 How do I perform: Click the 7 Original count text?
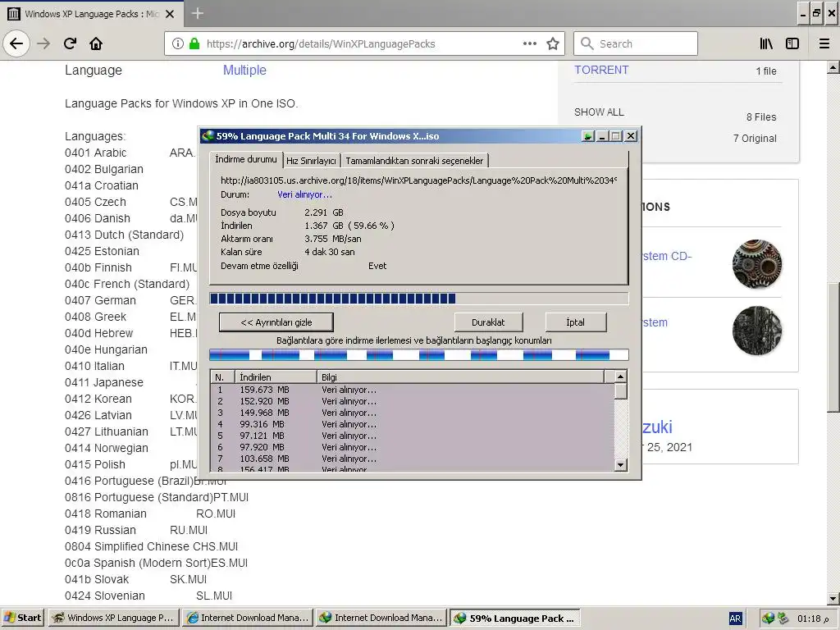pyautogui.click(x=755, y=138)
